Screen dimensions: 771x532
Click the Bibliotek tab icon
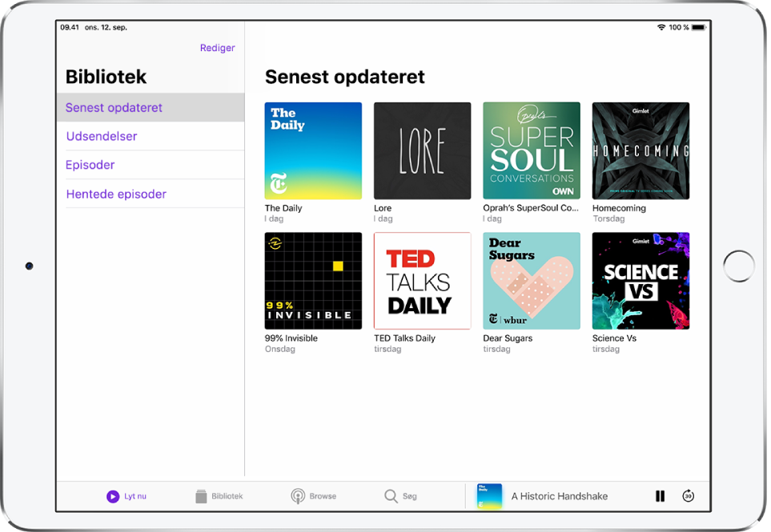[x=201, y=496]
